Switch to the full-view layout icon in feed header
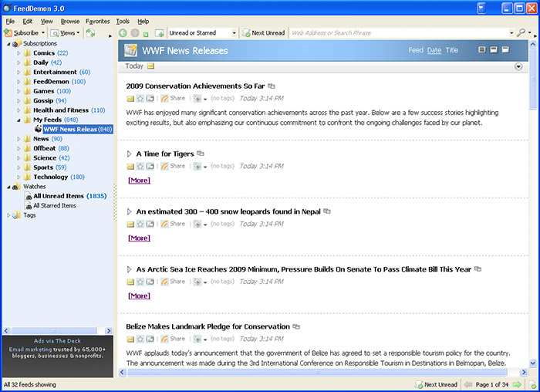Image resolution: width=540 pixels, height=392 pixels. (x=506, y=50)
